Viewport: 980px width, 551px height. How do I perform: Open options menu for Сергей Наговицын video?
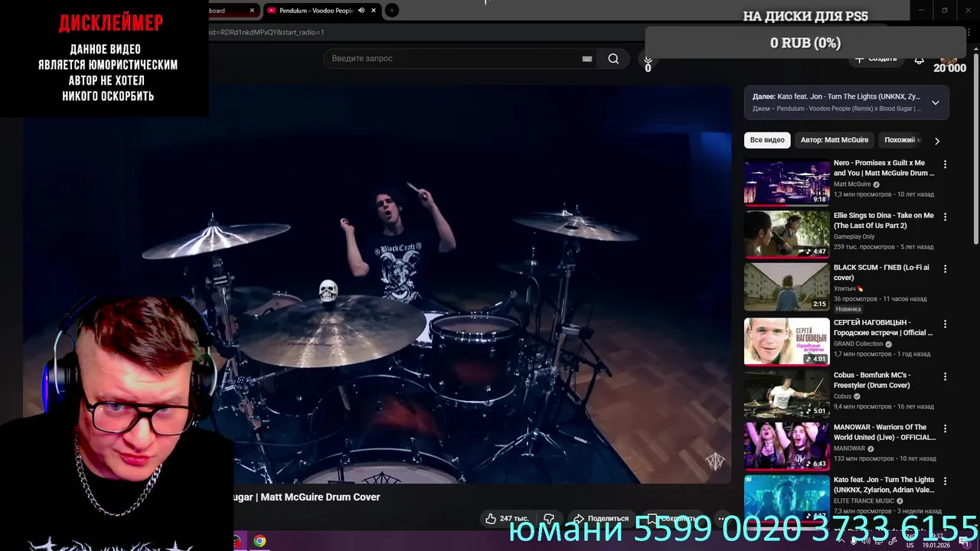click(945, 324)
